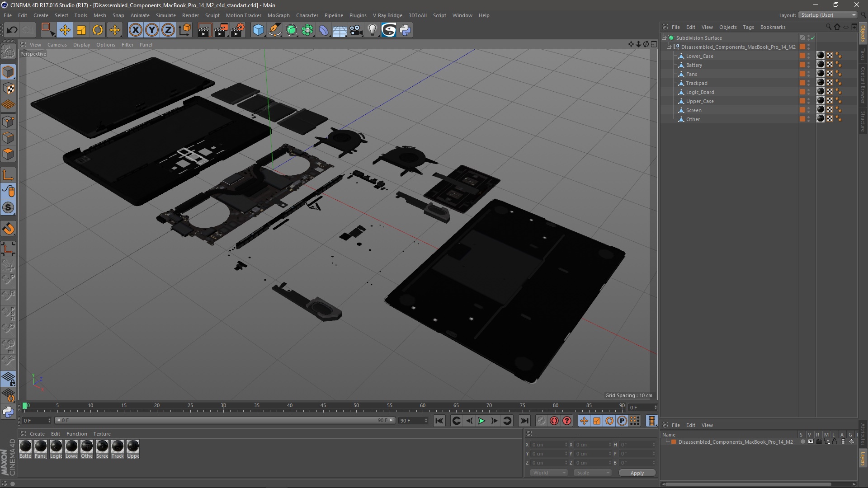Click the Bookmarks menu in Object Manager
This screenshot has height=488, width=868.
(x=773, y=27)
